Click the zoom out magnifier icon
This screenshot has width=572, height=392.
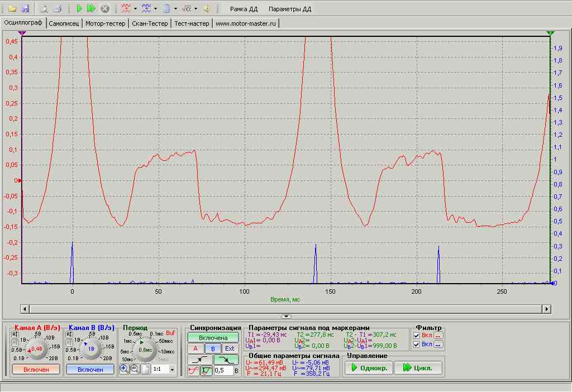pos(135,369)
